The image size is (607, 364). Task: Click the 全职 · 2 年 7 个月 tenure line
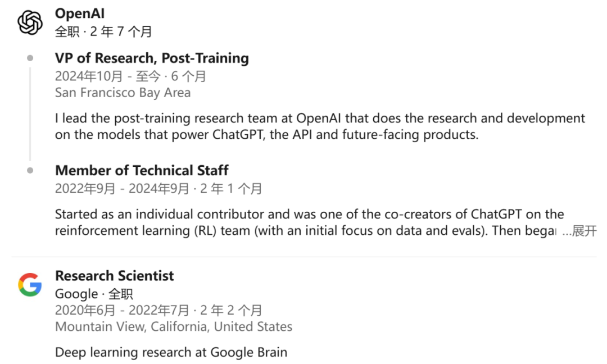coord(103,31)
